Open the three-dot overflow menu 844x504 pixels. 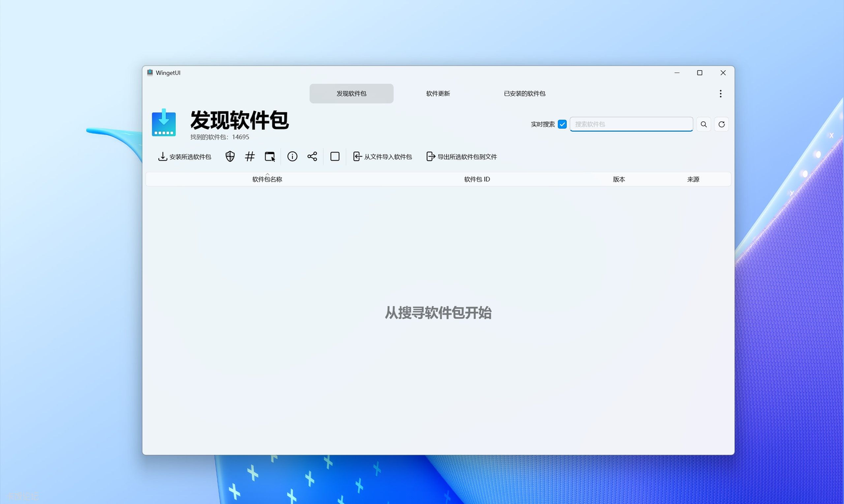tap(720, 93)
